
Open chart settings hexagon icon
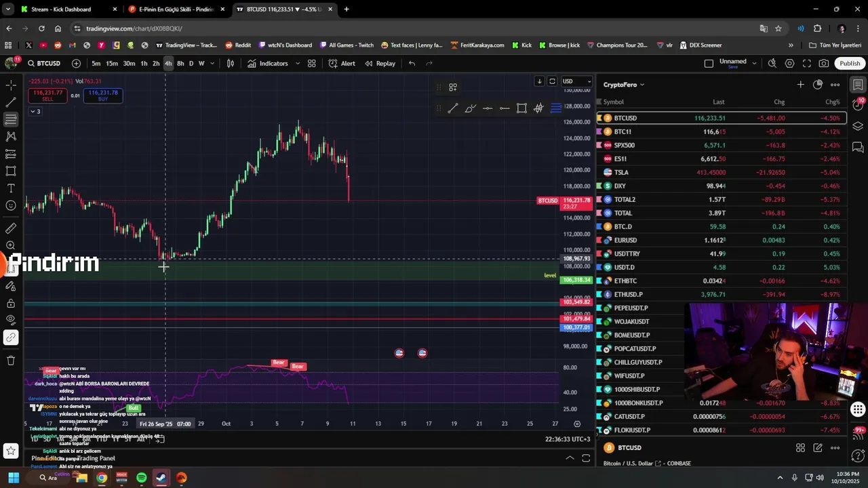789,63
